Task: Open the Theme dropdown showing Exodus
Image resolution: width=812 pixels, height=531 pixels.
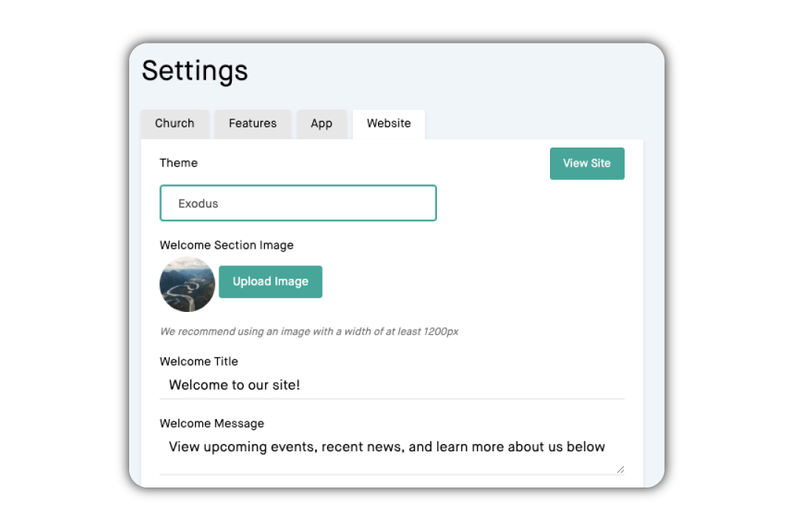Action: tap(298, 203)
